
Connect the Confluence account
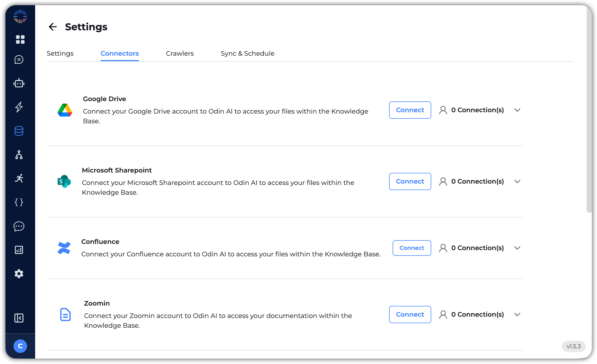tap(412, 248)
